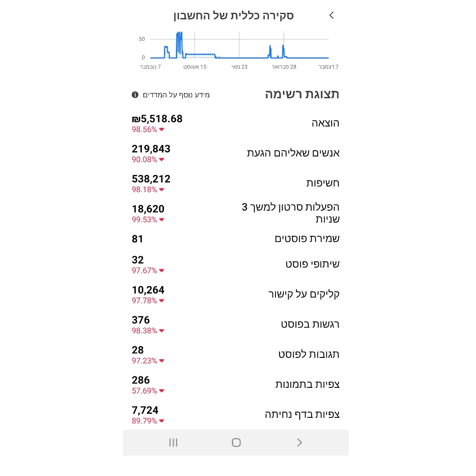The image size is (476, 476).
Task: Tap the chart spike near 28 פברואר
Action: click(283, 50)
